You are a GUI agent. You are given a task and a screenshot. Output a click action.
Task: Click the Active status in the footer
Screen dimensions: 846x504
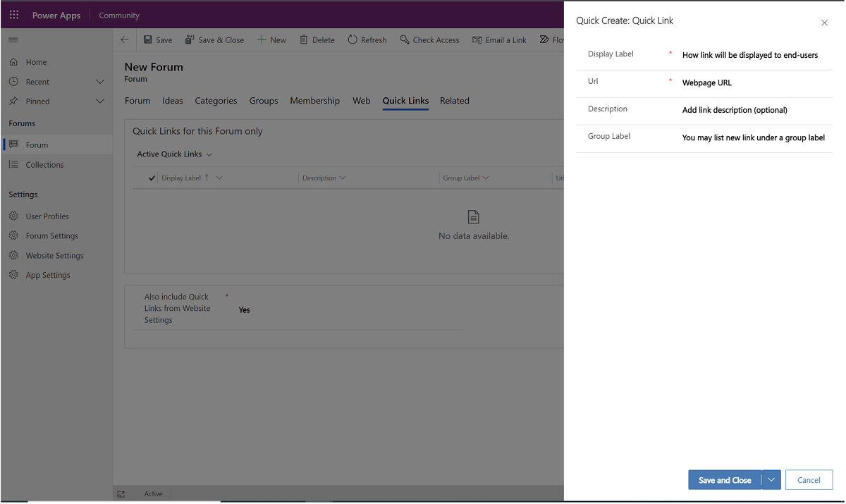(x=154, y=494)
